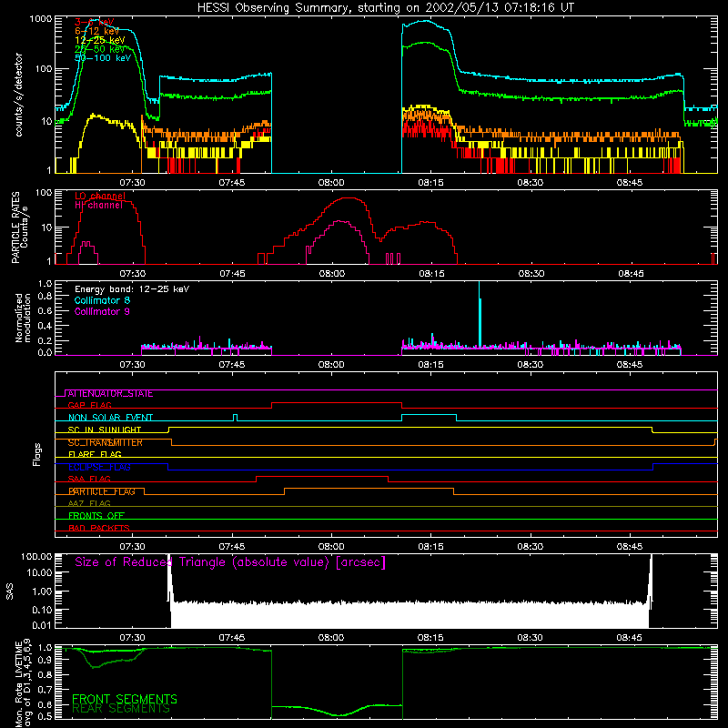
Task: Select the red 3-6 keV legend label
Action: click(95, 22)
